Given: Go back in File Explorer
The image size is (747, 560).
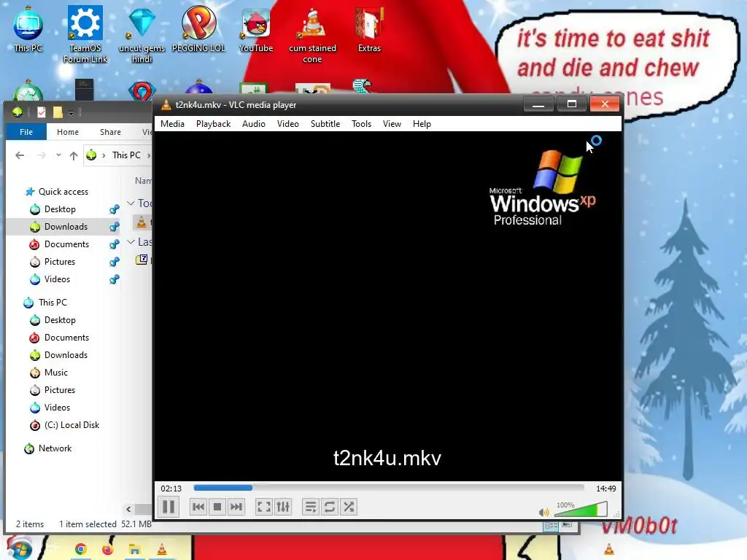Looking at the screenshot, I should click(x=20, y=155).
